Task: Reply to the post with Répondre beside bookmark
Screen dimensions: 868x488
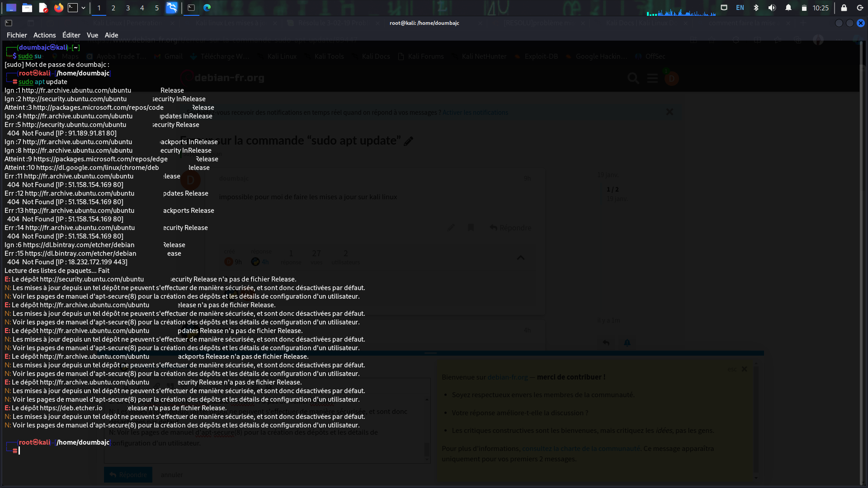Action: click(510, 228)
